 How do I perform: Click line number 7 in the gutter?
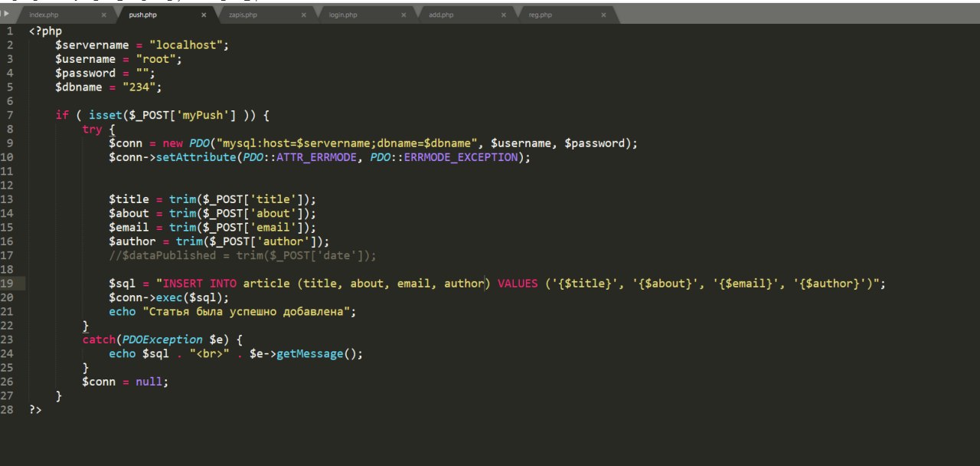[x=10, y=115]
